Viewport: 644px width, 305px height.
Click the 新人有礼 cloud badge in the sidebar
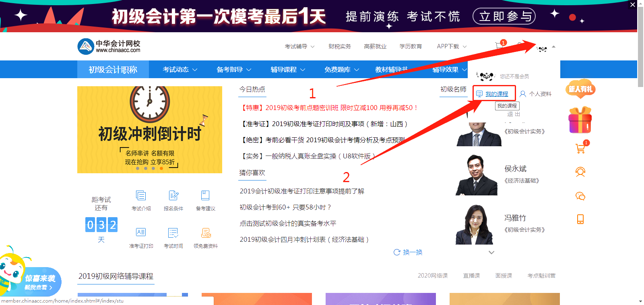[x=580, y=89]
